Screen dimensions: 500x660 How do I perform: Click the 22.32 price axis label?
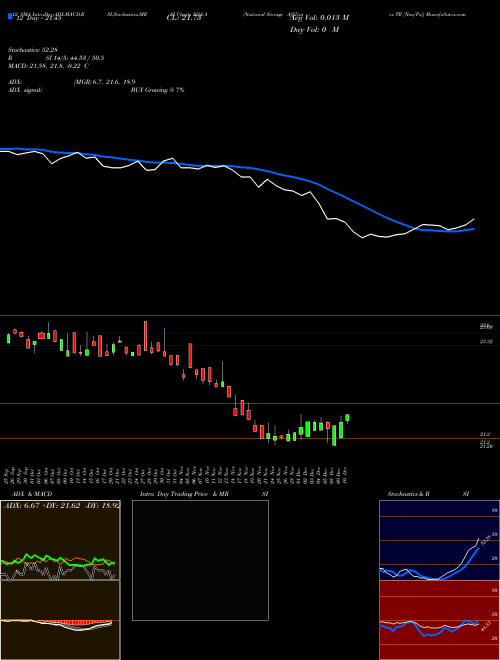(486, 342)
